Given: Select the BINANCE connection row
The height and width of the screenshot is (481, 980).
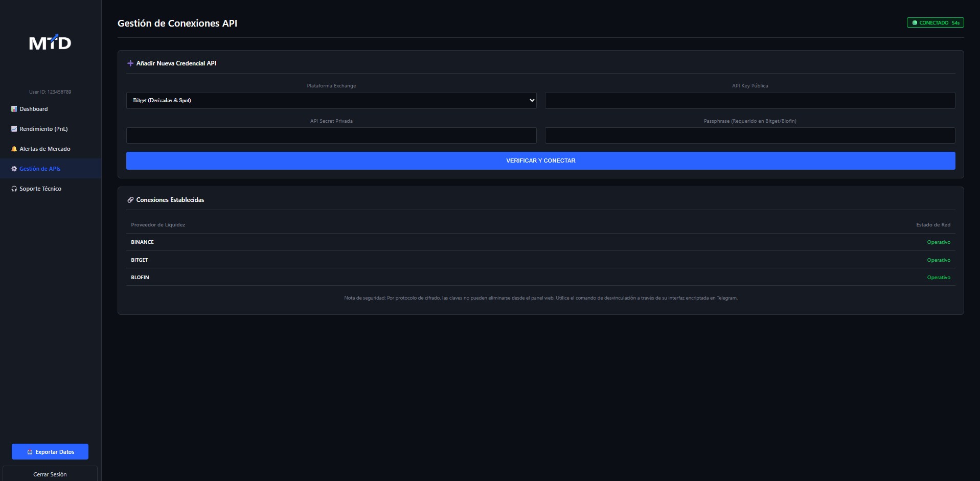Looking at the screenshot, I should coord(540,242).
